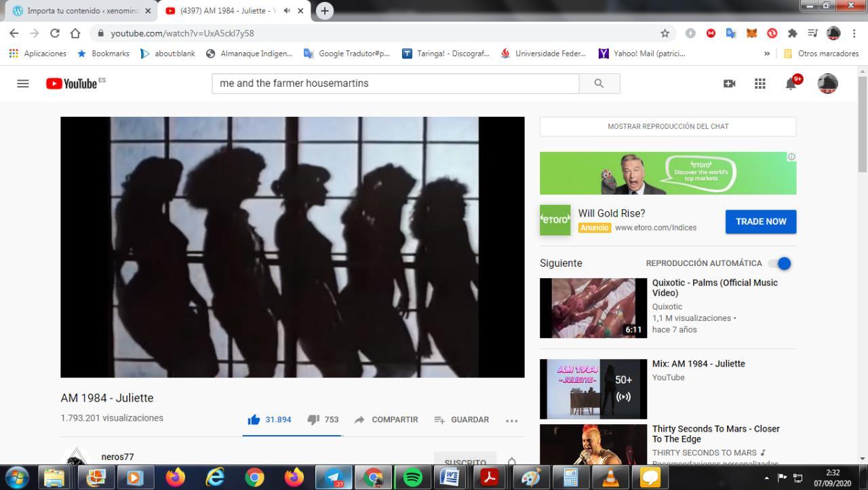Go to the browser home page icon
Viewport: 868px width, 490px height.
coord(75,33)
